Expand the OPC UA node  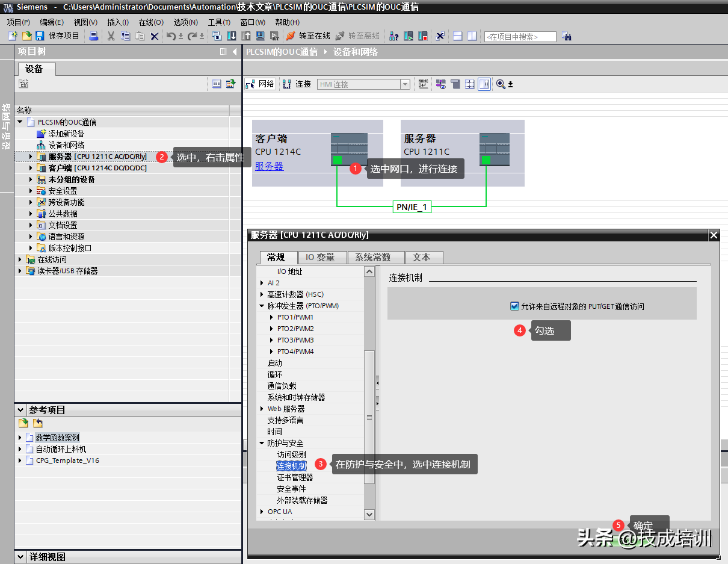(262, 512)
